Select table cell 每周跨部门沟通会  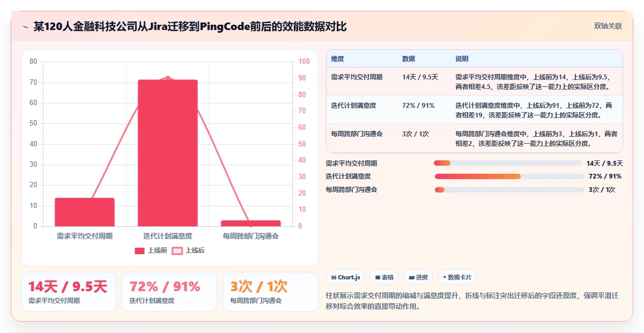coord(357,134)
